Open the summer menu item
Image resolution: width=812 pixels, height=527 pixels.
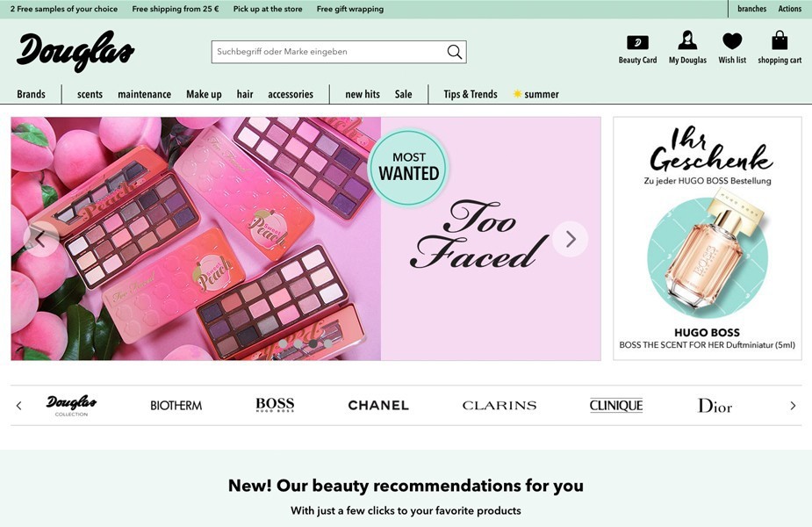(x=536, y=94)
